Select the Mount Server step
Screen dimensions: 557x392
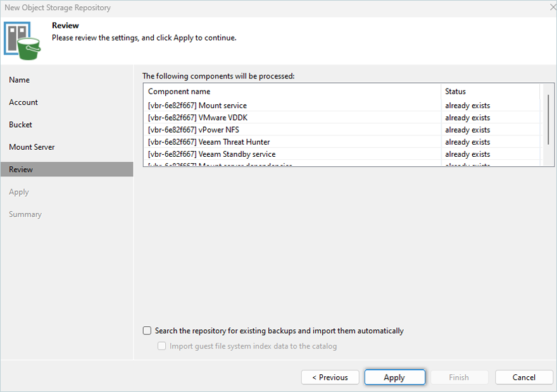tap(32, 147)
